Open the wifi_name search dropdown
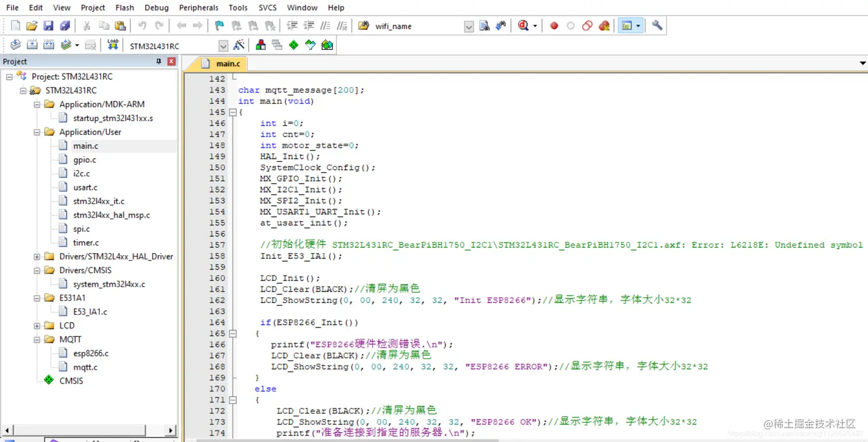This screenshot has width=868, height=442. (x=469, y=26)
